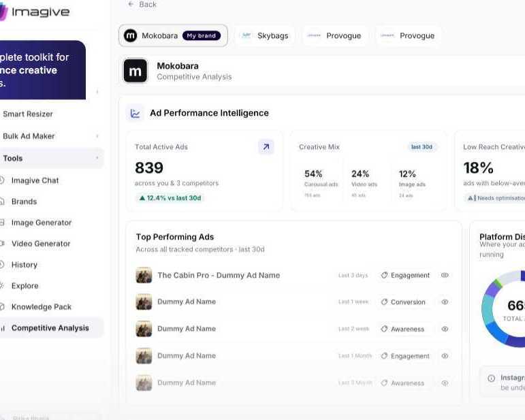This screenshot has width=525, height=420.
Task: Click the History clock icon
Action: (1, 265)
